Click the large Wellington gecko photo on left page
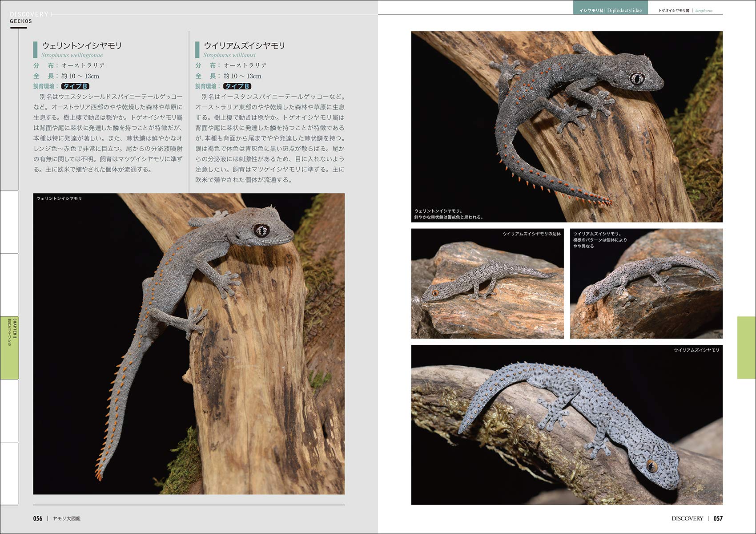The image size is (756, 534). pos(189,344)
